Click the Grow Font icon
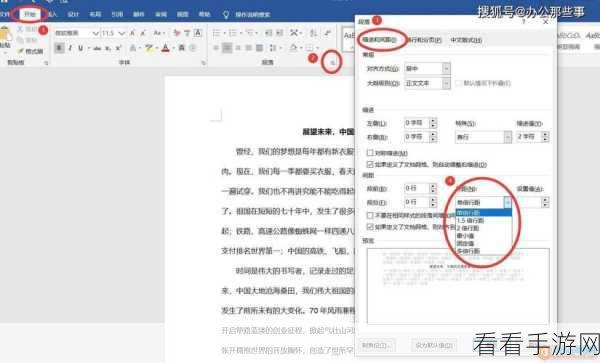 tap(132, 33)
